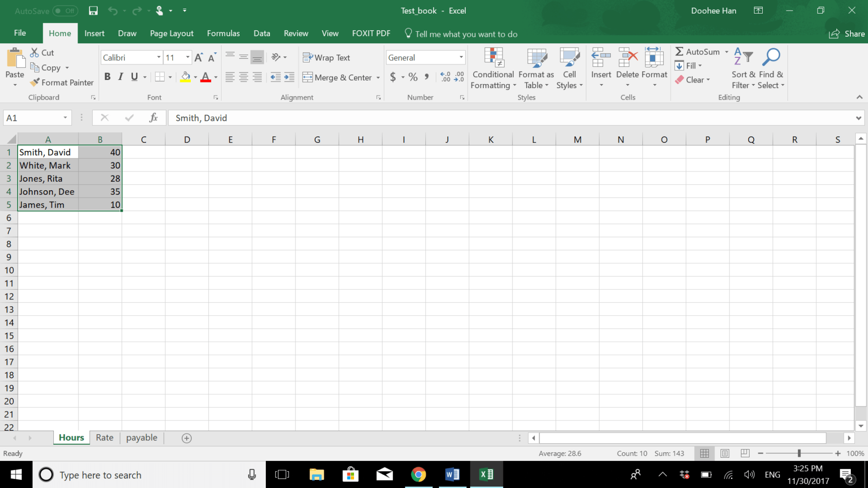Open Conditional Formatting options
Viewport: 868px width, 488px height.
pyautogui.click(x=492, y=69)
